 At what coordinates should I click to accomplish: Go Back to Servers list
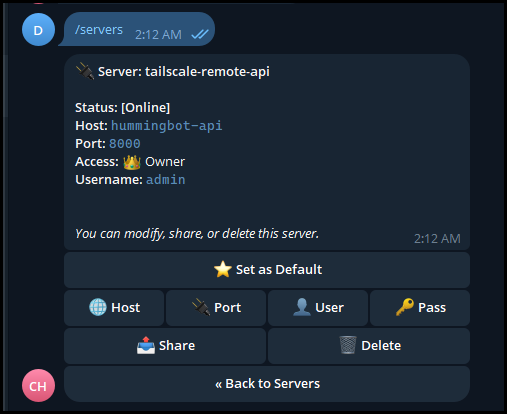click(267, 384)
